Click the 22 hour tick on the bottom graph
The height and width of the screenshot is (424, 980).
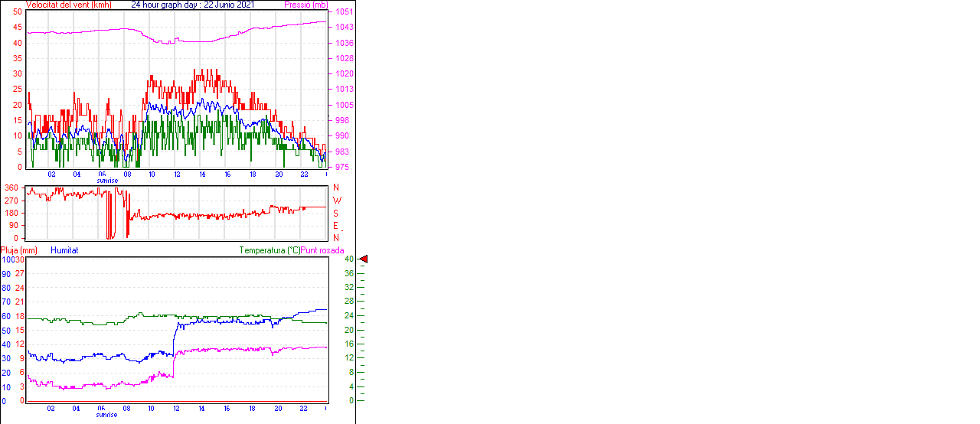click(304, 409)
